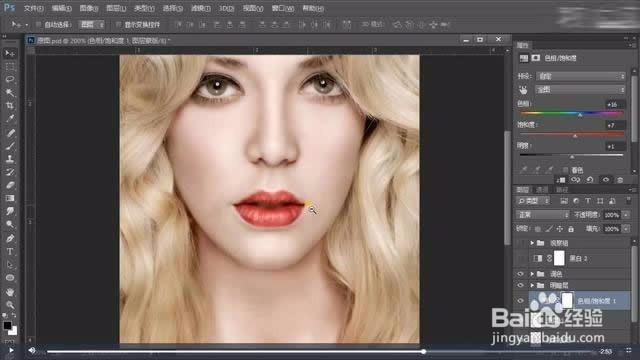
Task: Select the Path Selection tool
Action: pyautogui.click(x=10, y=264)
